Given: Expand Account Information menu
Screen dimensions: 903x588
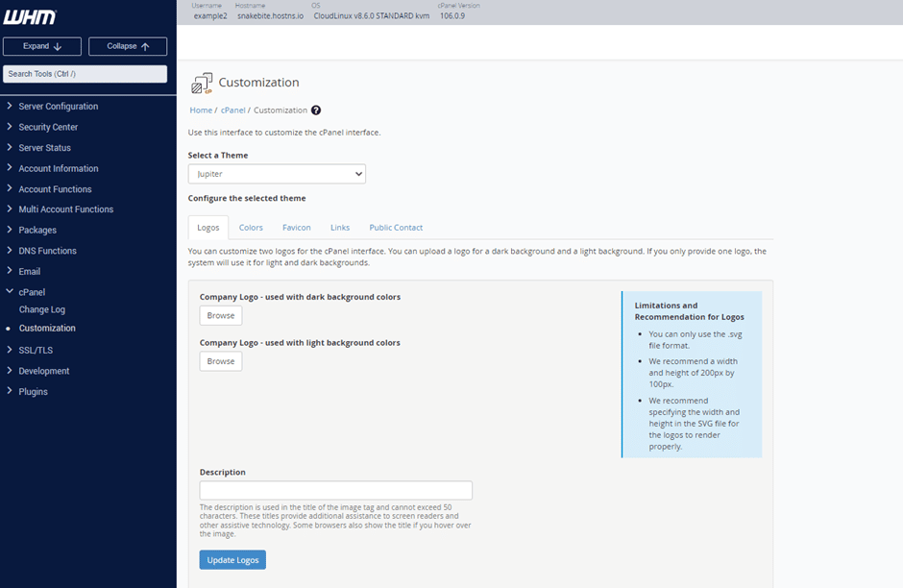Looking at the screenshot, I should coord(59,168).
